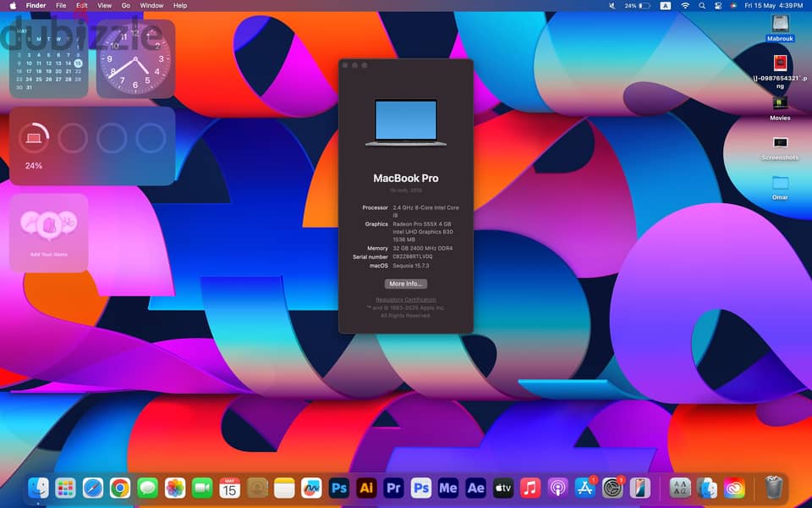The image size is (812, 508).
Task: Launch Adobe Premiere Pro from the Dock
Action: pyautogui.click(x=393, y=488)
